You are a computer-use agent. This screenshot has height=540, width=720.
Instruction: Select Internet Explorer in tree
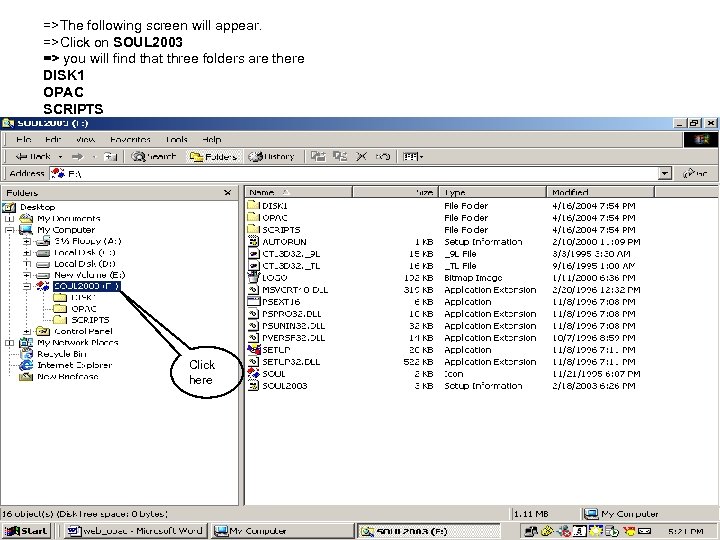[74, 365]
